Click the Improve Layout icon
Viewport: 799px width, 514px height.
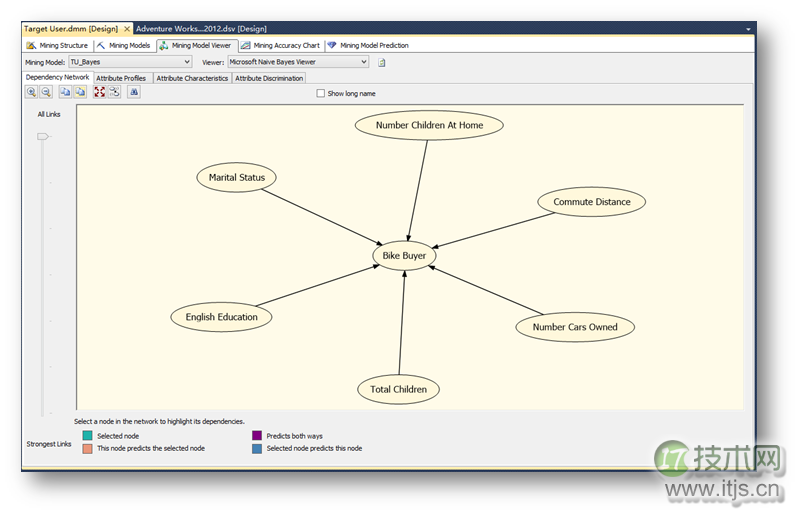[x=114, y=92]
